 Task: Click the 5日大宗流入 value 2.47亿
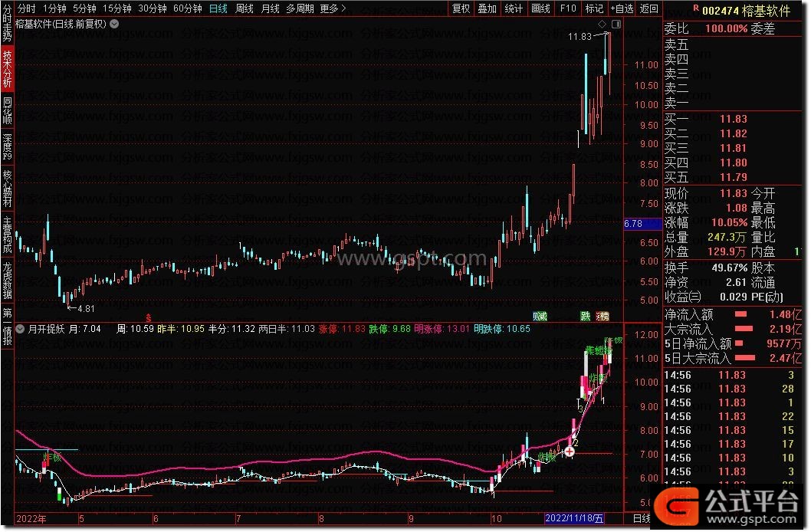(785, 358)
